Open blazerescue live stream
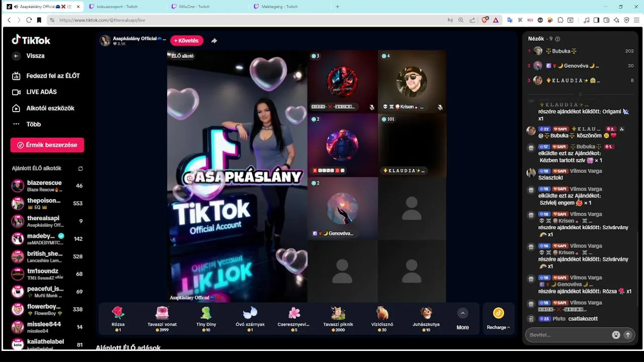Image resolution: width=644 pixels, height=362 pixels. [47, 186]
